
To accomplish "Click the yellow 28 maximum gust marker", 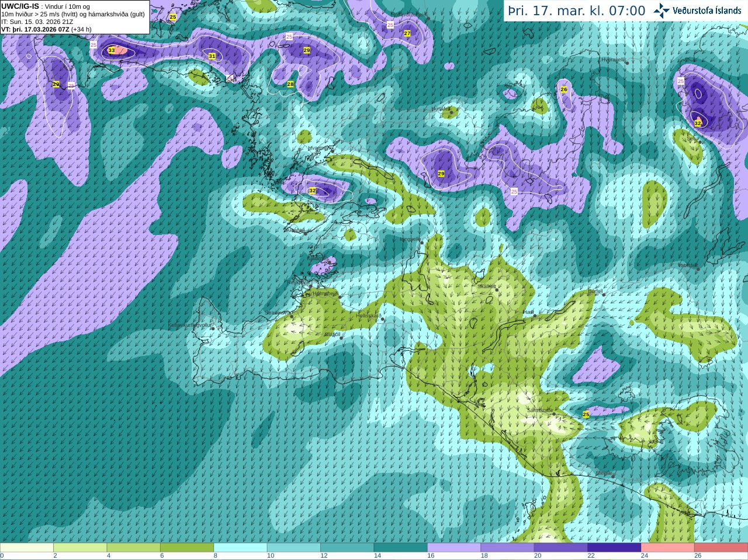I will coord(290,84).
